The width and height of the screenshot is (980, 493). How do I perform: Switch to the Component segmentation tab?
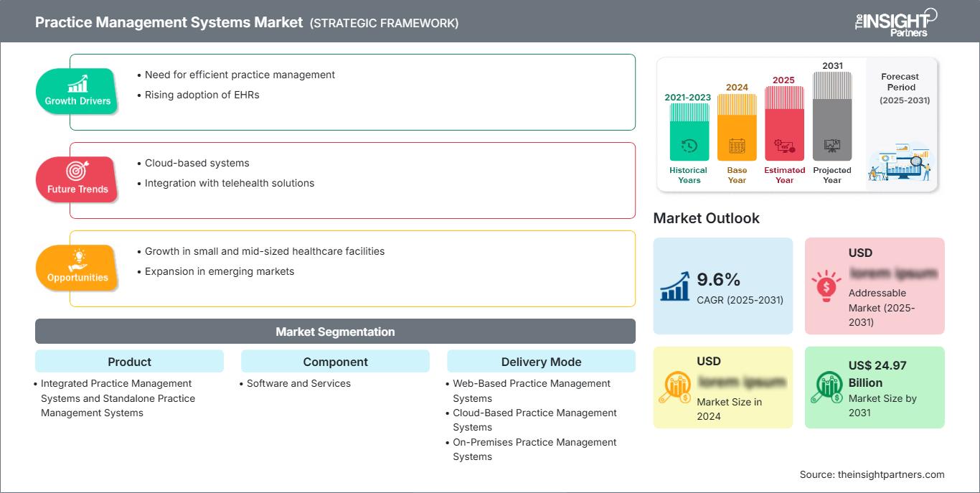[x=335, y=362]
